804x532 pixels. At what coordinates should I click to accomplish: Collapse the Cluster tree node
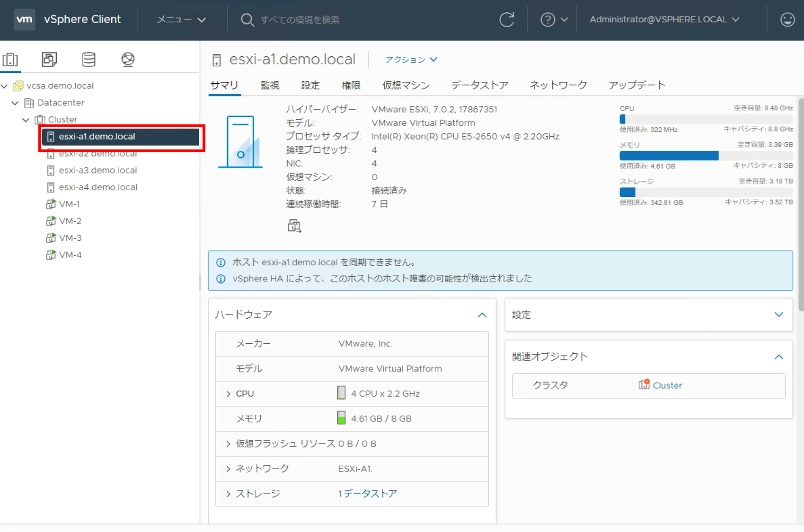tap(26, 120)
